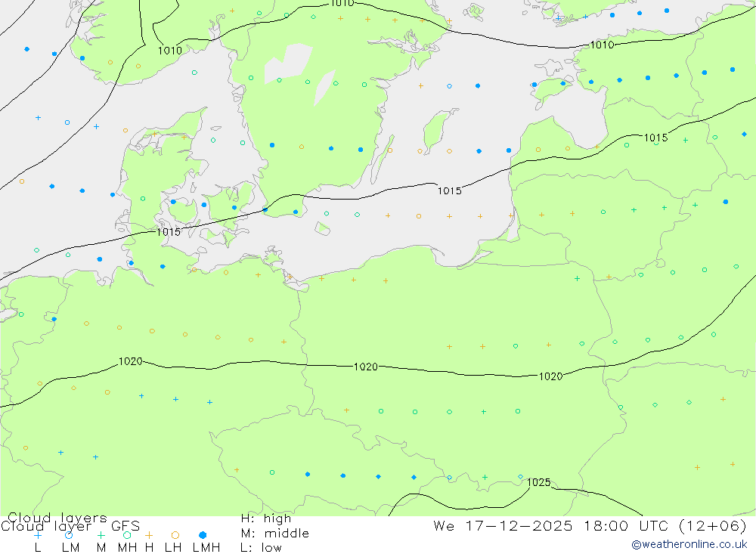Click the 1015 label near Denmark

click(169, 232)
